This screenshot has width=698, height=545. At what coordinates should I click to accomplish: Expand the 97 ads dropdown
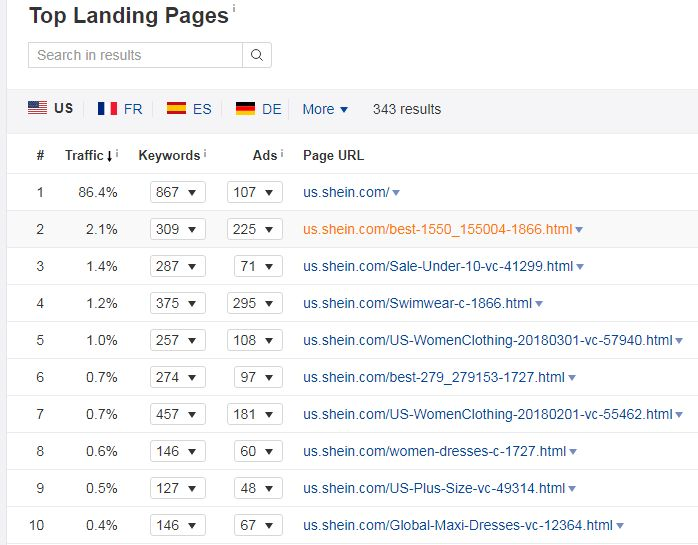[x=258, y=377]
